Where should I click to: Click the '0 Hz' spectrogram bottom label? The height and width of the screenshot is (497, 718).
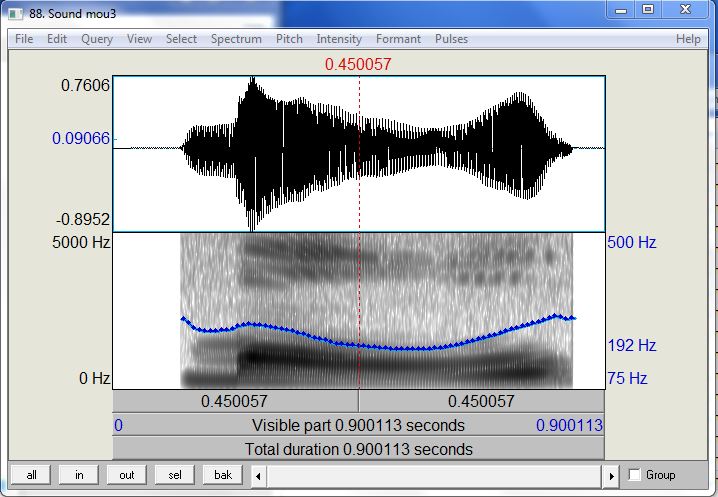(94, 378)
